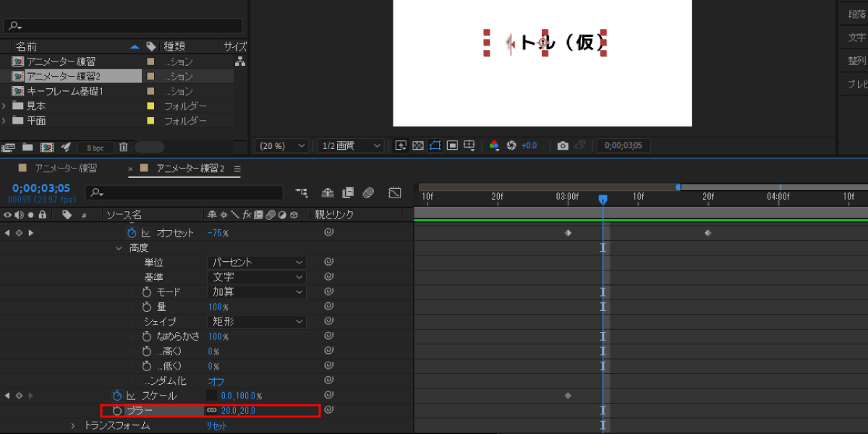Open the Composition Mini-Flowchart icon
The image size is (868, 434).
(301, 192)
